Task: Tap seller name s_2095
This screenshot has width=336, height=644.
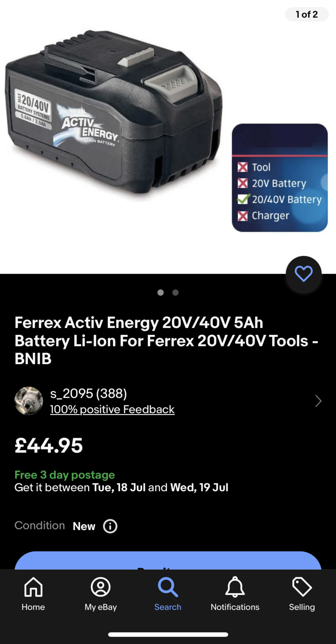Action: pos(88,393)
